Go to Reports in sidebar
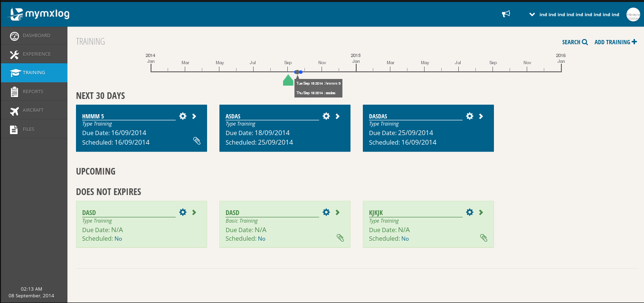The height and width of the screenshot is (303, 644). point(34,91)
